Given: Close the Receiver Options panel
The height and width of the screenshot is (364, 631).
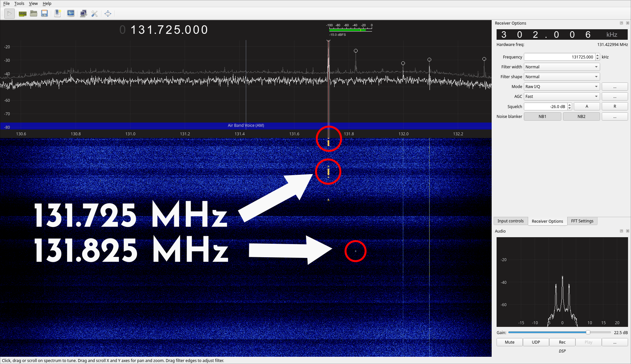Looking at the screenshot, I should pos(628,23).
